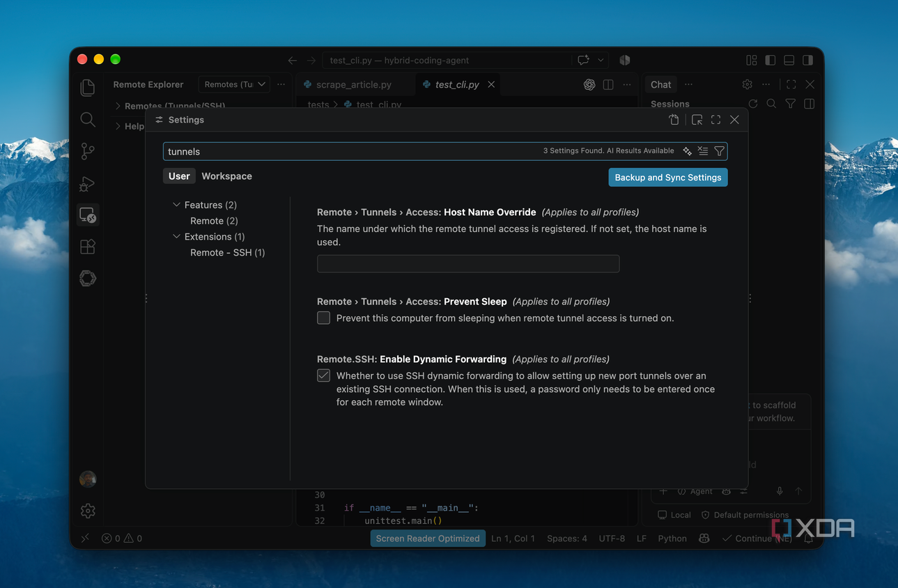Click the errors and warnings count in the status bar
The width and height of the screenshot is (898, 588).
click(x=122, y=539)
